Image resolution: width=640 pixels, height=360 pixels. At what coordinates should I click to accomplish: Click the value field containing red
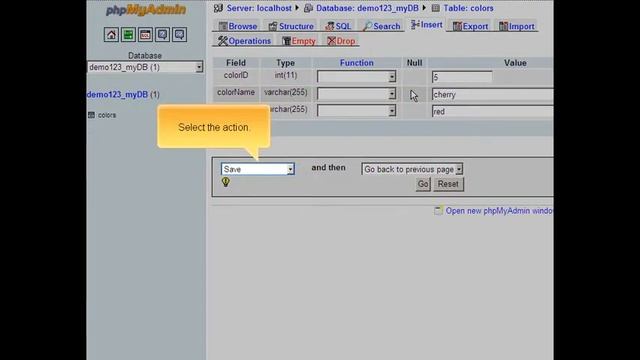coord(492,111)
